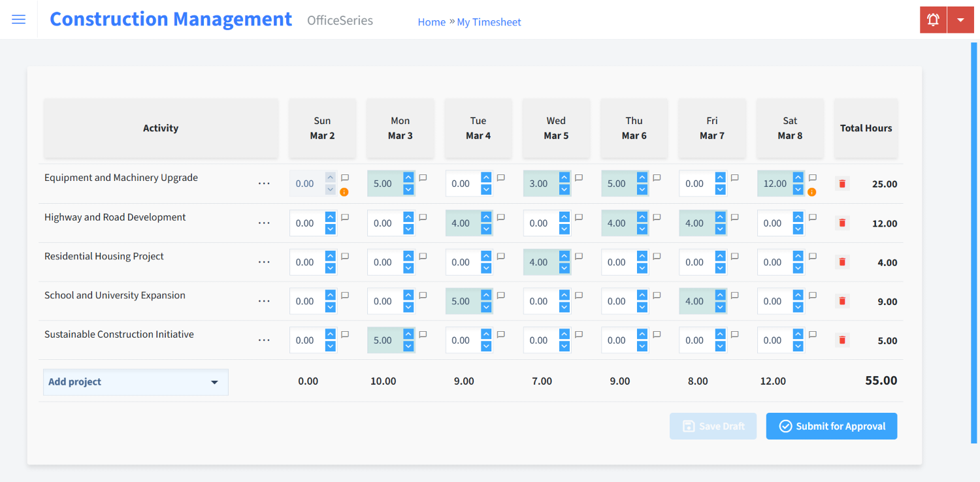The width and height of the screenshot is (980, 482).
Task: Expand the Add project dropdown
Action: pos(135,381)
